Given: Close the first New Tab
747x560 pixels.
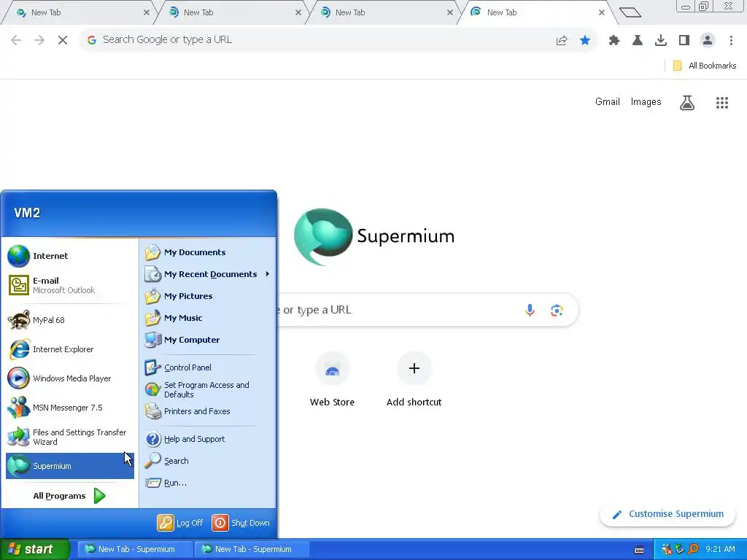Looking at the screenshot, I should pos(146,13).
